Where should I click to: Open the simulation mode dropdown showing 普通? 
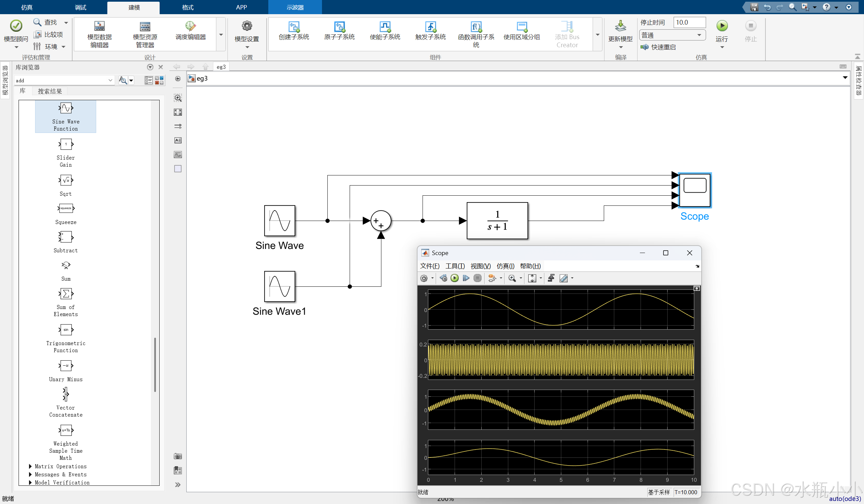672,35
